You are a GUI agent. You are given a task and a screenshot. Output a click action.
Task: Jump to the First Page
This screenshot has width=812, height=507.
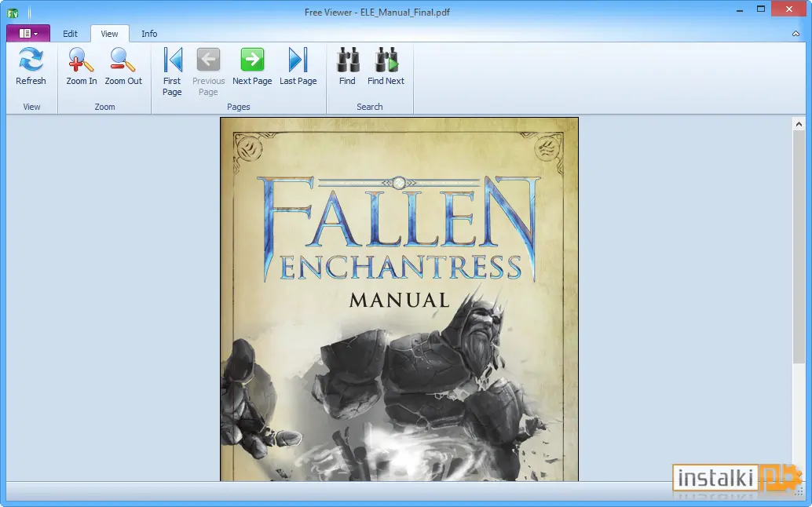[x=173, y=60]
